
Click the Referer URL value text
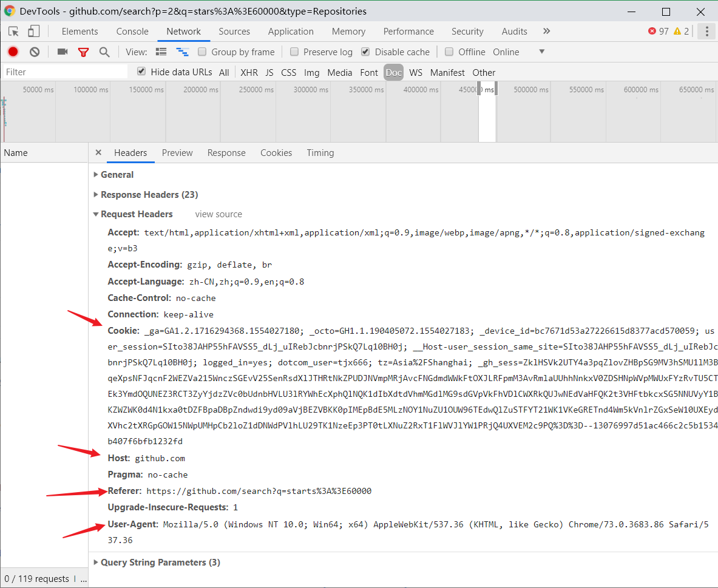[x=259, y=491]
